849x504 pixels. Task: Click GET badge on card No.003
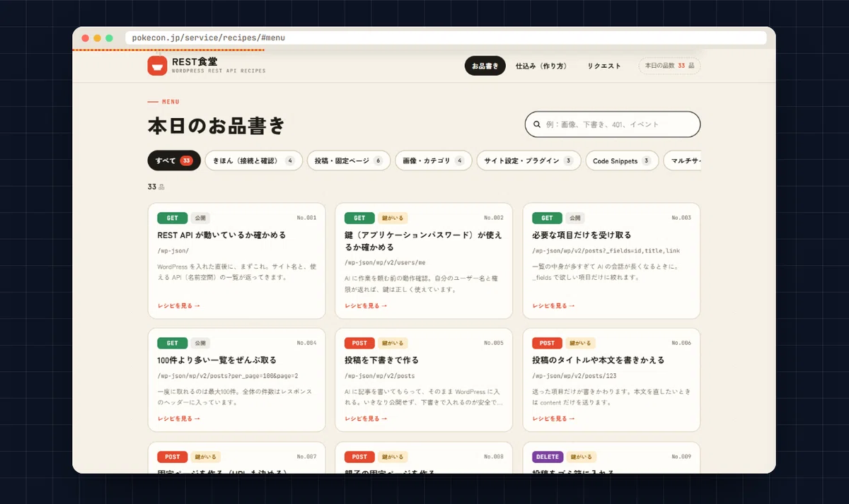[547, 218]
